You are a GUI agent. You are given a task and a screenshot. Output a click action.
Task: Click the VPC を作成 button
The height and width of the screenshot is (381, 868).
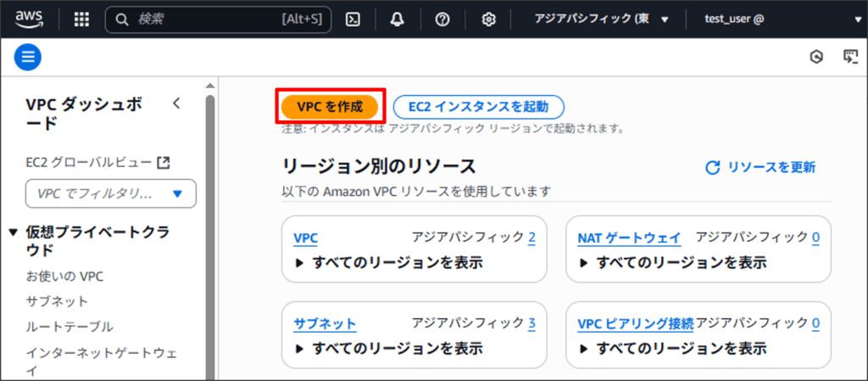pos(330,108)
